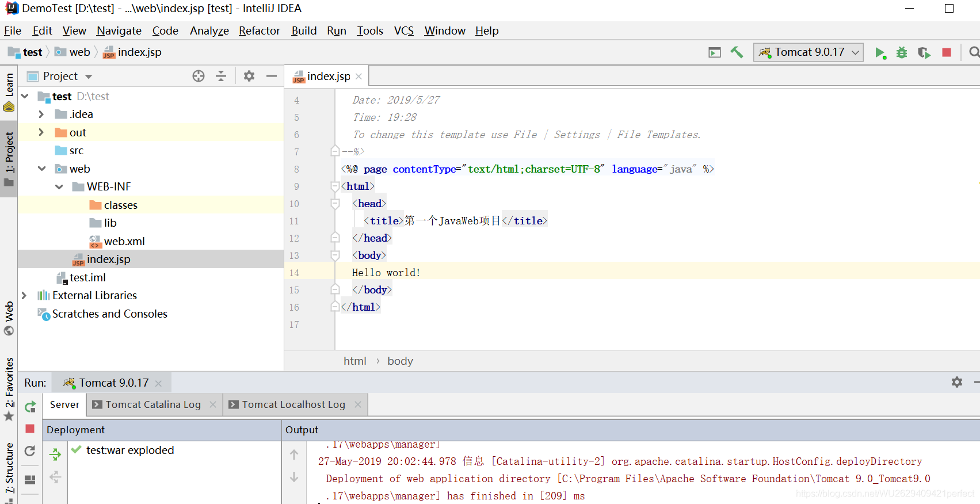Open the search everywhere magnifier
Viewport: 980px width, 504px height.
click(974, 52)
